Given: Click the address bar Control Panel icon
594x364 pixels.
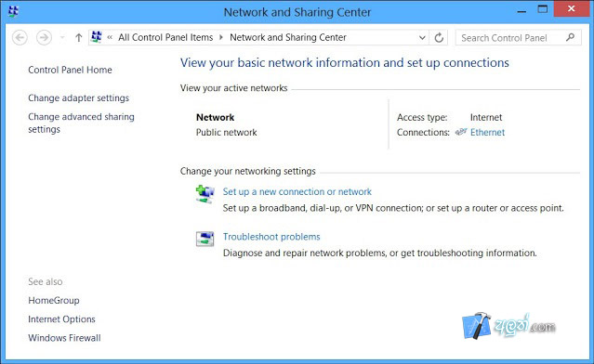Looking at the screenshot, I should pos(97,37).
